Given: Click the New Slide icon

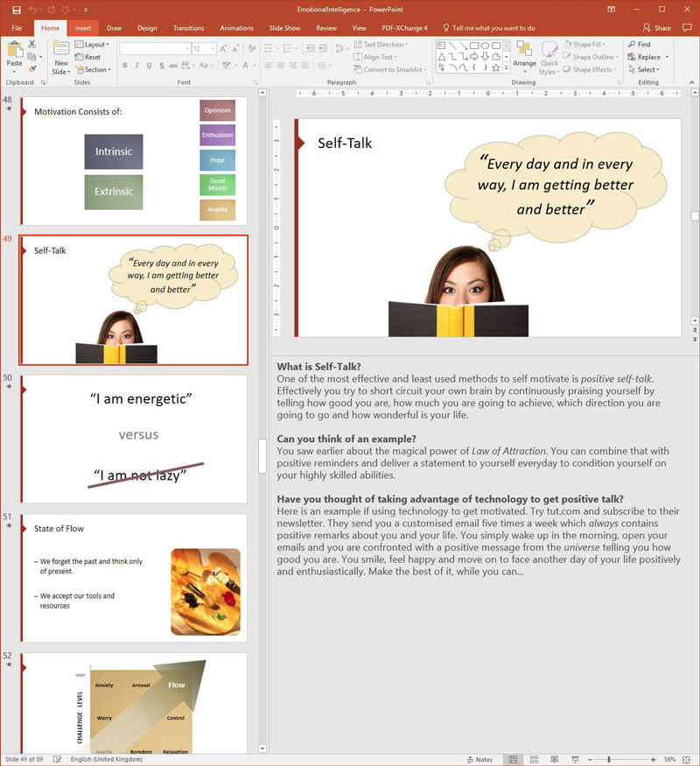Looking at the screenshot, I should [61, 49].
